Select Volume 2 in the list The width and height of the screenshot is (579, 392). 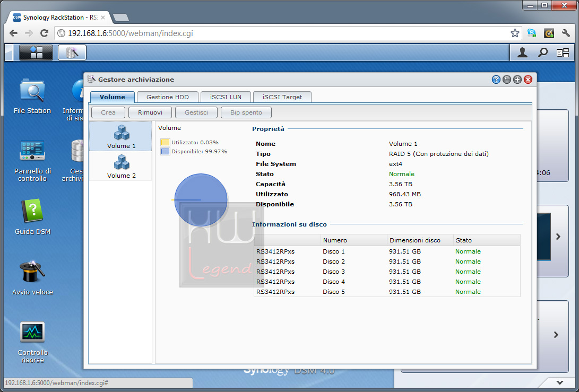click(x=121, y=166)
